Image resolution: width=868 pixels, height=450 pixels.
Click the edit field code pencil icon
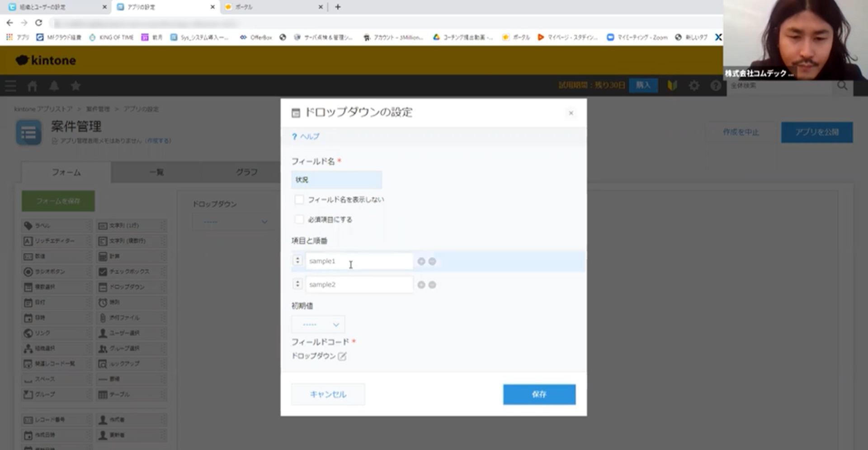pyautogui.click(x=342, y=356)
